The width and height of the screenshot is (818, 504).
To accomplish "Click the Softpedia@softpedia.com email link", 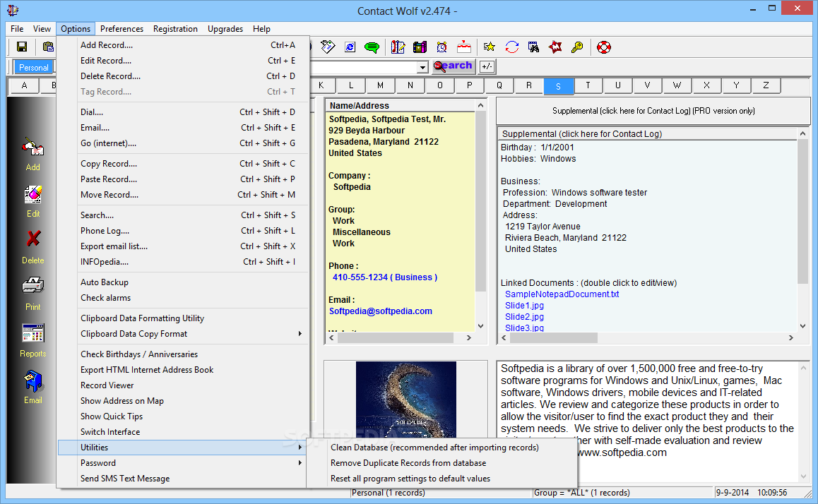I will 380,311.
